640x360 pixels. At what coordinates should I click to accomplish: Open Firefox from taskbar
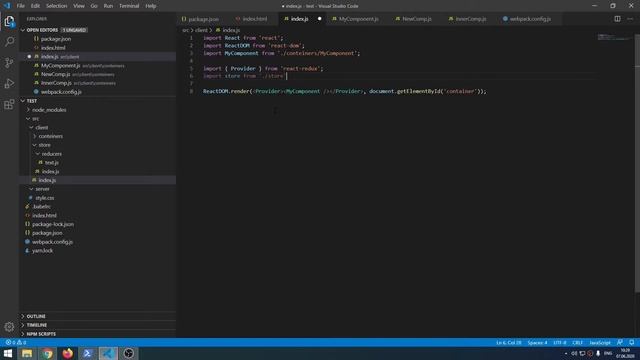[x=67, y=353]
